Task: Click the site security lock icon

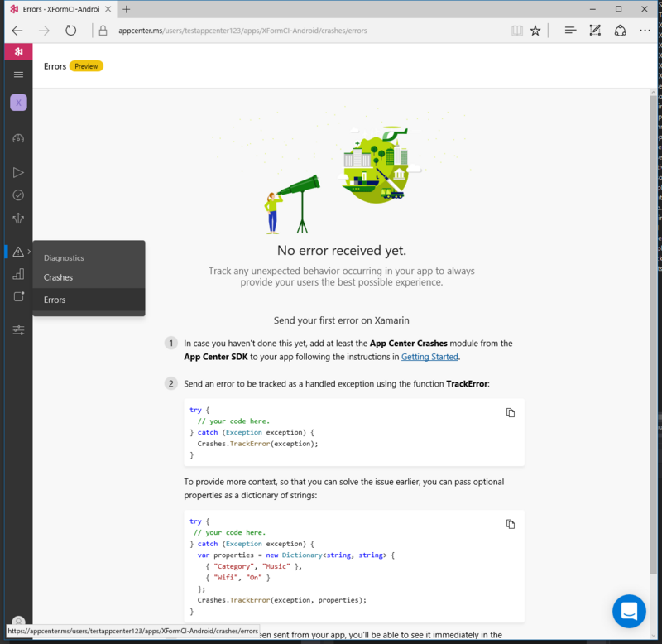Action: [x=103, y=31]
